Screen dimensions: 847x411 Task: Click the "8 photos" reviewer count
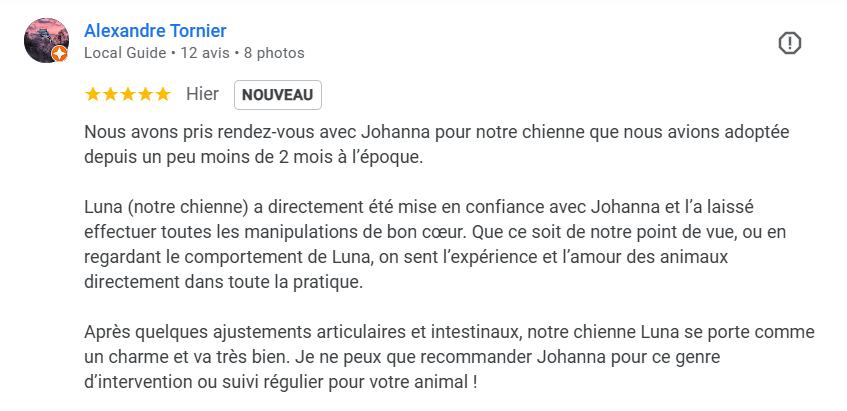(273, 53)
